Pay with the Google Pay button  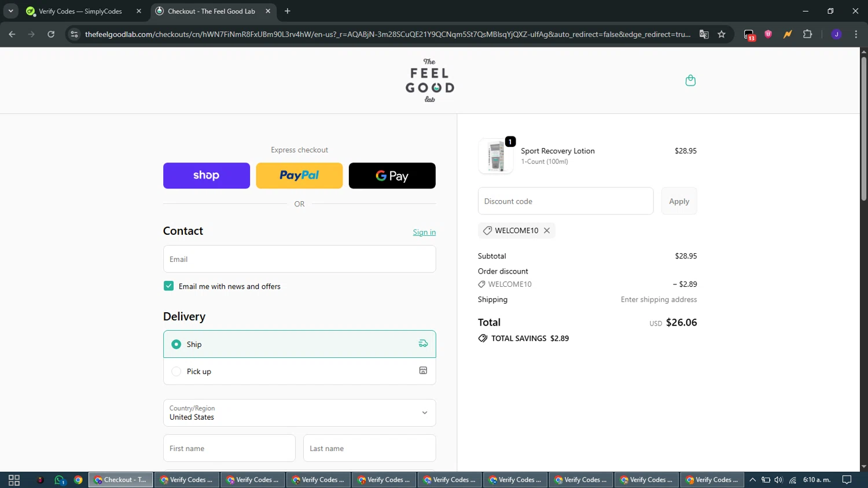click(x=392, y=175)
